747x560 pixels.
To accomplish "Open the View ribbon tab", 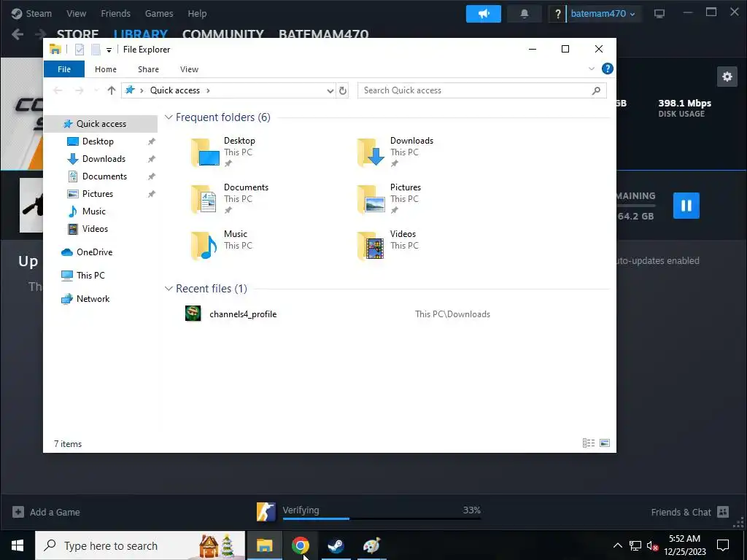I will [189, 69].
